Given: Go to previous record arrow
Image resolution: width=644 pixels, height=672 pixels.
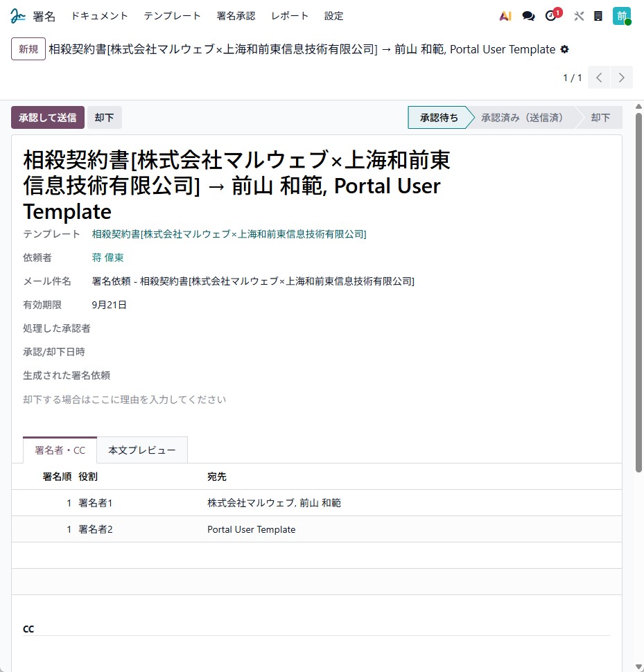Looking at the screenshot, I should pyautogui.click(x=599, y=78).
